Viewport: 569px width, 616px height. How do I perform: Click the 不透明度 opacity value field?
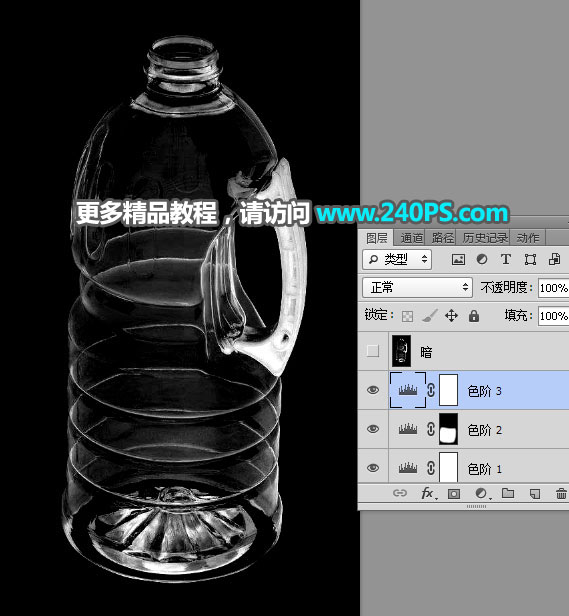553,288
